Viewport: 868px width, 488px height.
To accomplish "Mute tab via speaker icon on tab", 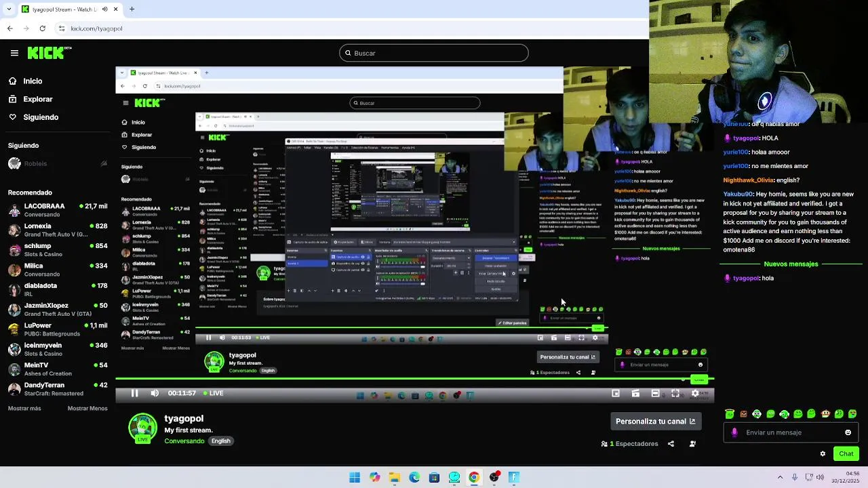I will 104,9.
